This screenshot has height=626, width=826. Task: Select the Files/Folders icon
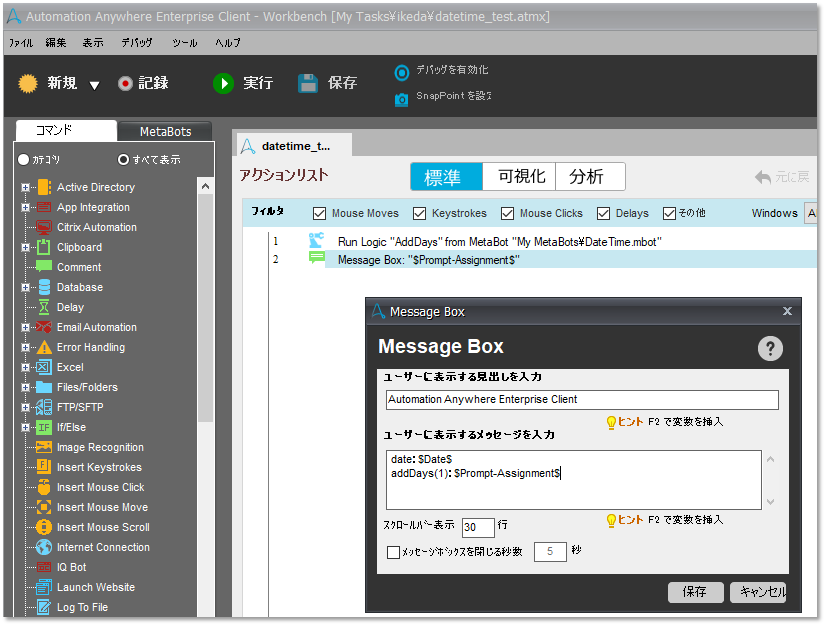coord(44,387)
